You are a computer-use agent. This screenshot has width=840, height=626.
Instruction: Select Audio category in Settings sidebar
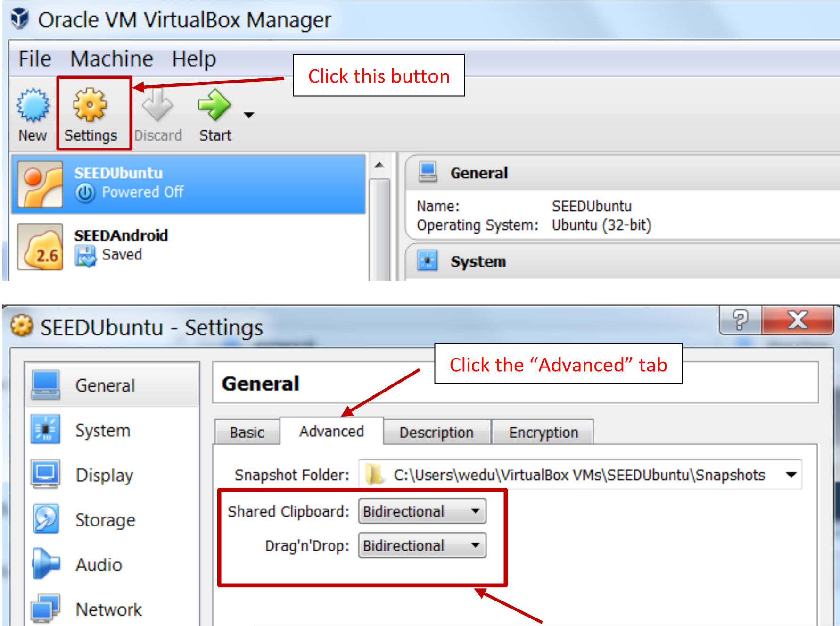tap(113, 564)
